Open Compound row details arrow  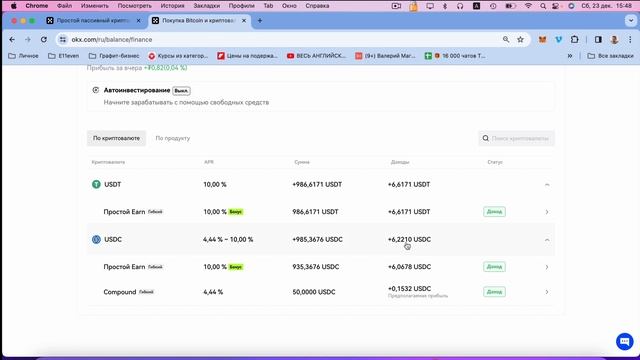click(x=547, y=292)
